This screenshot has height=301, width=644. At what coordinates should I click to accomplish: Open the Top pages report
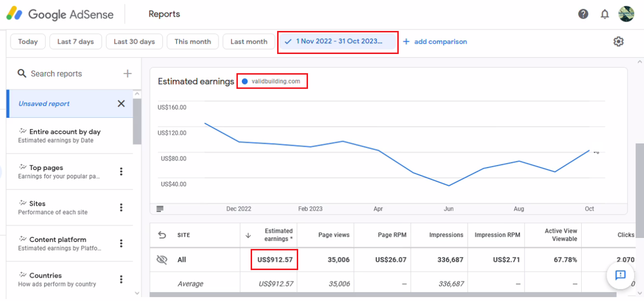[x=70, y=171]
